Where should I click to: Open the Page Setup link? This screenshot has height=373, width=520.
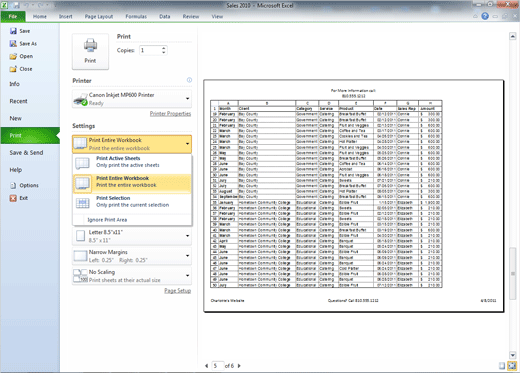click(x=178, y=291)
